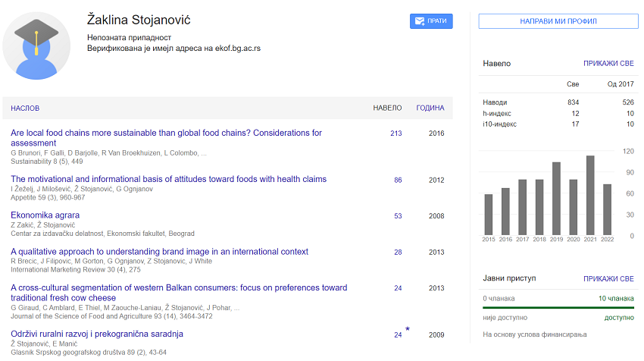Click the 213 citations count
The width and height of the screenshot is (644, 361).
point(395,133)
